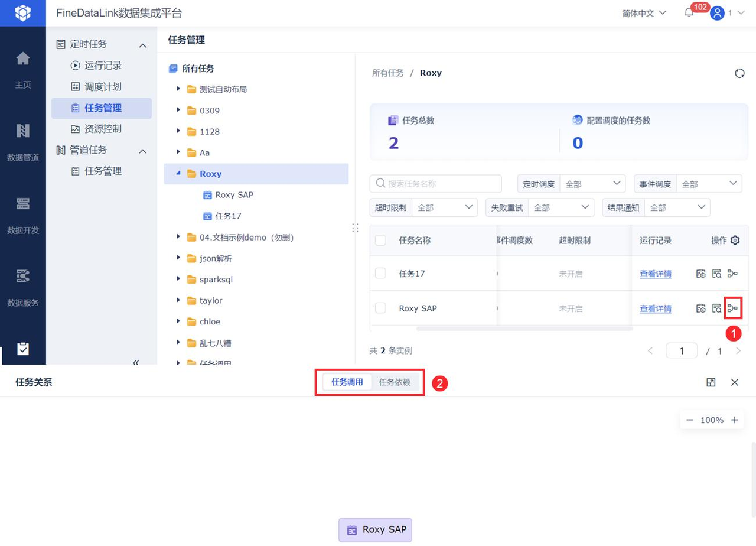This screenshot has height=546, width=756.
Task: Open schedule configuration icon for 任务17
Action: (x=701, y=274)
